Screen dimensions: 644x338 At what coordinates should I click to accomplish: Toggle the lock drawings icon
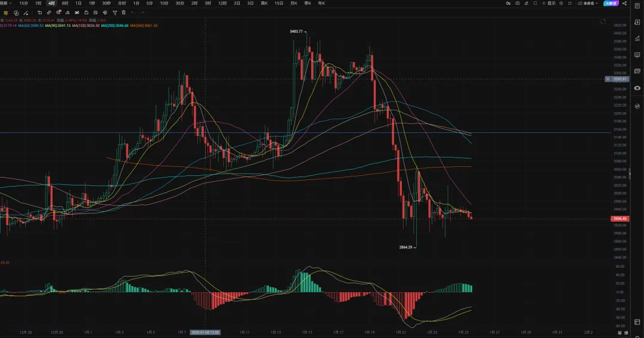tap(86, 12)
